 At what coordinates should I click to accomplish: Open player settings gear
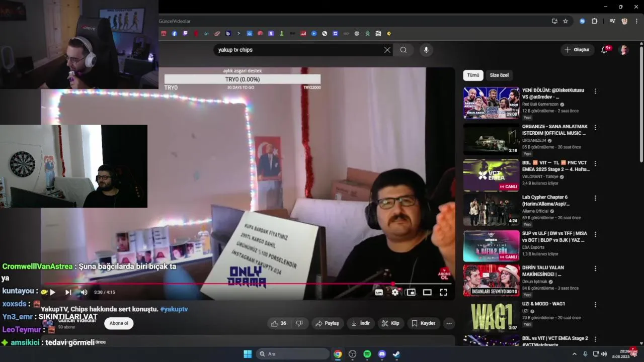(395, 292)
